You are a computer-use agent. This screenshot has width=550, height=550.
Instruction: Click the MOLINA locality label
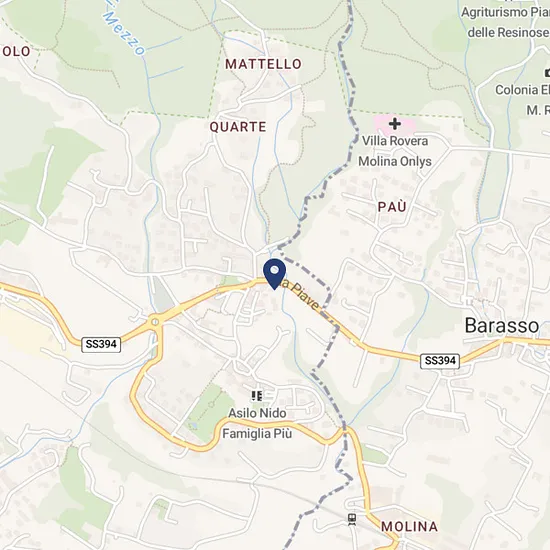point(409,526)
